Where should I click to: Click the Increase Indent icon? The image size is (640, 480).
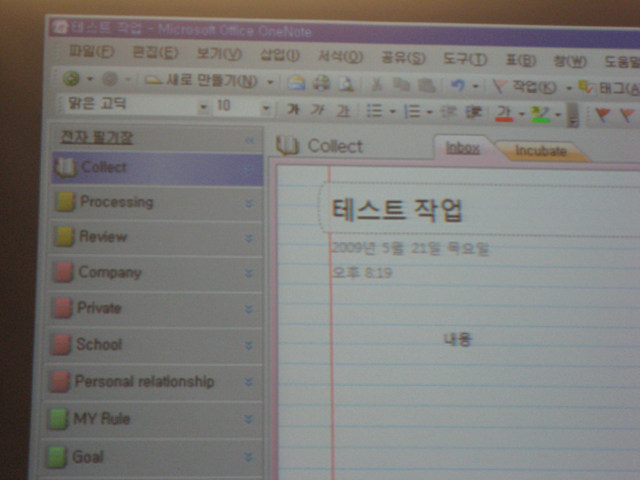(474, 112)
